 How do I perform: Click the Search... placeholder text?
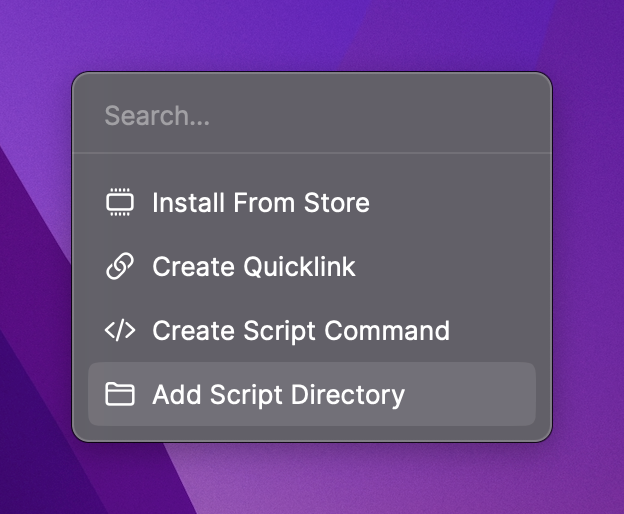tap(157, 116)
